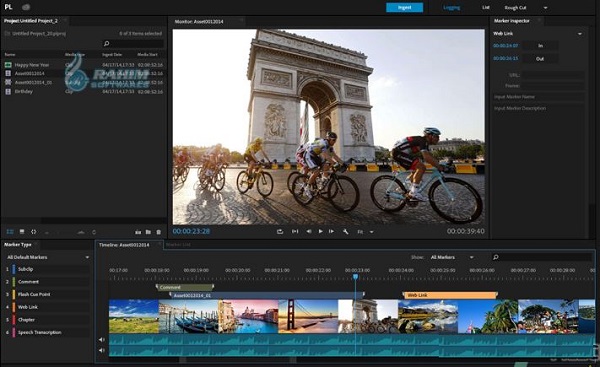
Task: Click the Web Link dropdown in Marker Inspector
Action: click(537, 34)
